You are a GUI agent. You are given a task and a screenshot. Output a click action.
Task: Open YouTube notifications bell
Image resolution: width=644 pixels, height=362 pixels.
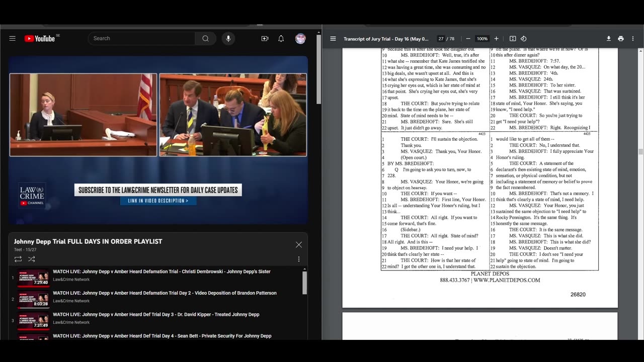281,39
